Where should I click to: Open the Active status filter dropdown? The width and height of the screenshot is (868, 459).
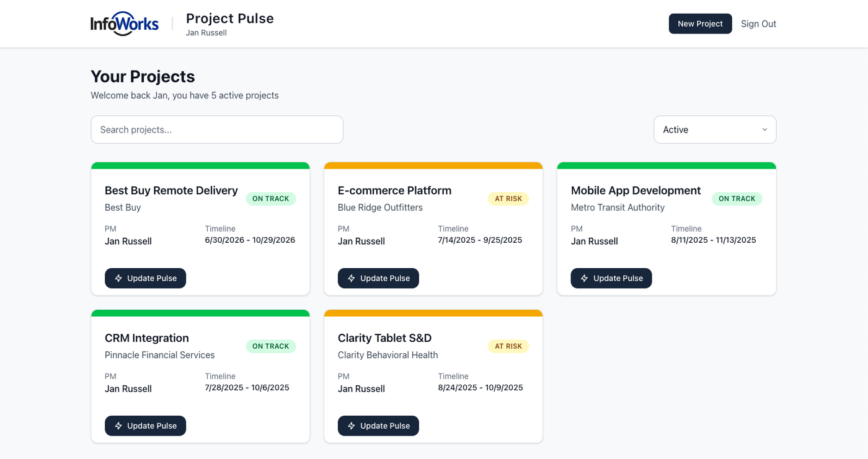715,129
